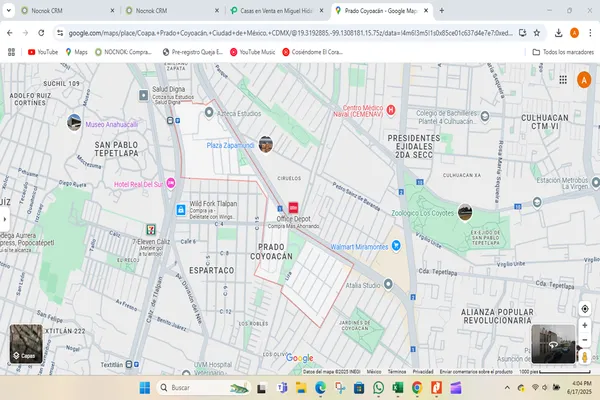
Task: Click the 7-Eleven Cáliz marker
Action: click(151, 229)
